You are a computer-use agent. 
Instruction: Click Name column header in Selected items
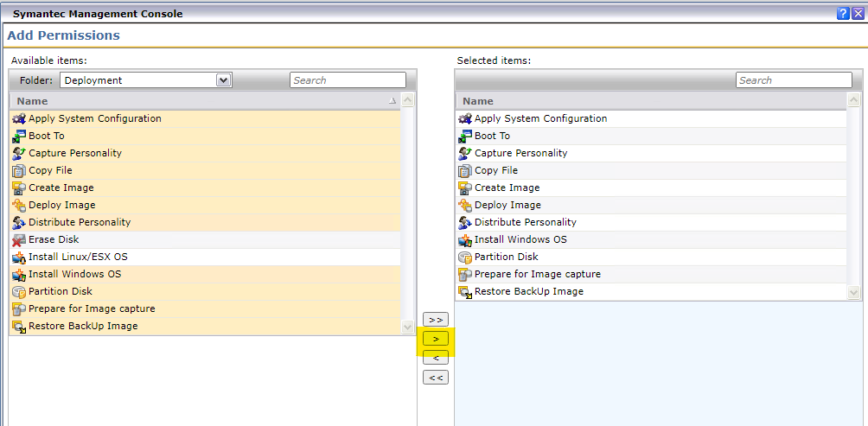[650, 101]
